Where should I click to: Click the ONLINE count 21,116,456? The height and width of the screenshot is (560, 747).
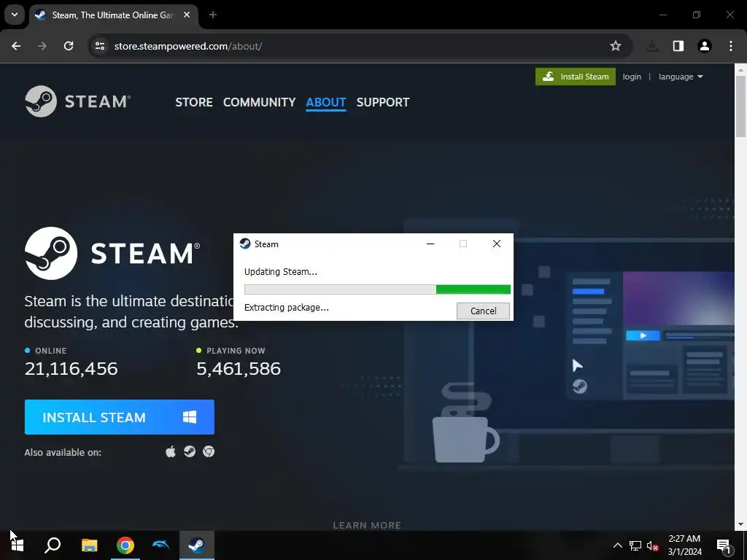pos(71,368)
